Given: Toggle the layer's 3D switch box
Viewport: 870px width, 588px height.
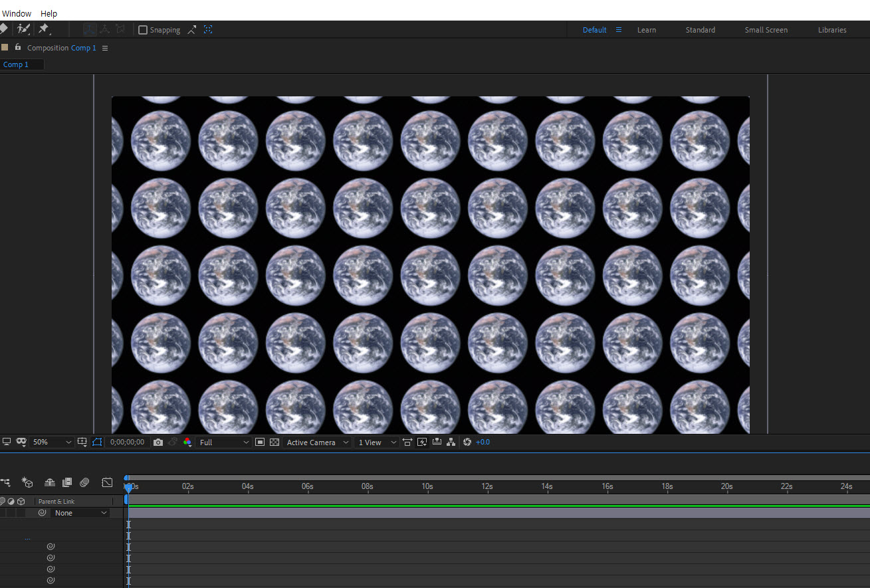Looking at the screenshot, I should [x=21, y=513].
